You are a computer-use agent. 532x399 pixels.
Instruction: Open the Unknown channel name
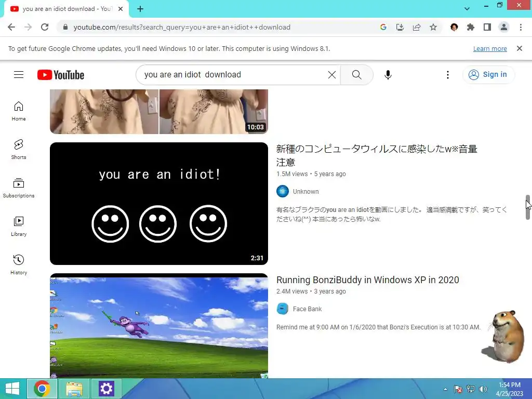305,191
